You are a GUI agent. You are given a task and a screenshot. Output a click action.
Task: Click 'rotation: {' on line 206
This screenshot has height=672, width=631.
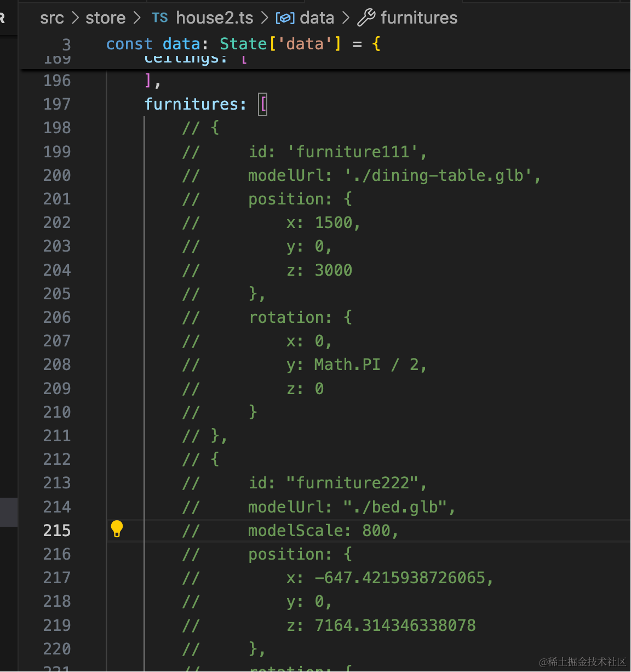click(x=301, y=317)
